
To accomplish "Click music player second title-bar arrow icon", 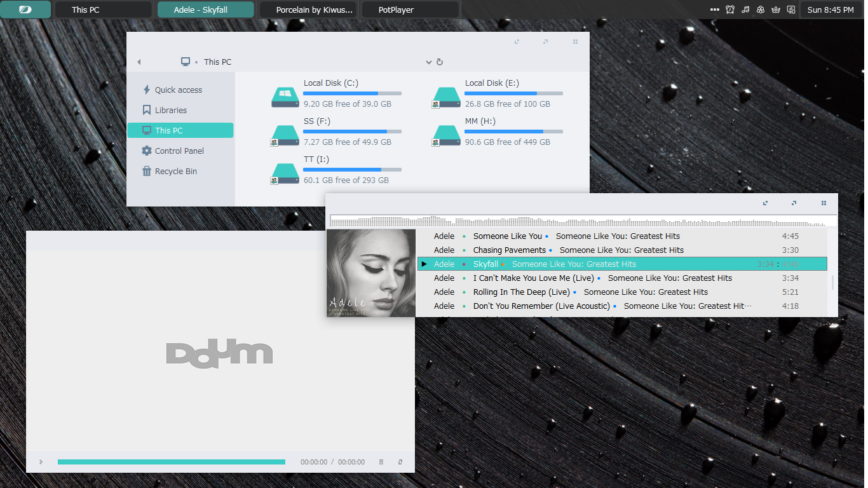I will tap(794, 203).
